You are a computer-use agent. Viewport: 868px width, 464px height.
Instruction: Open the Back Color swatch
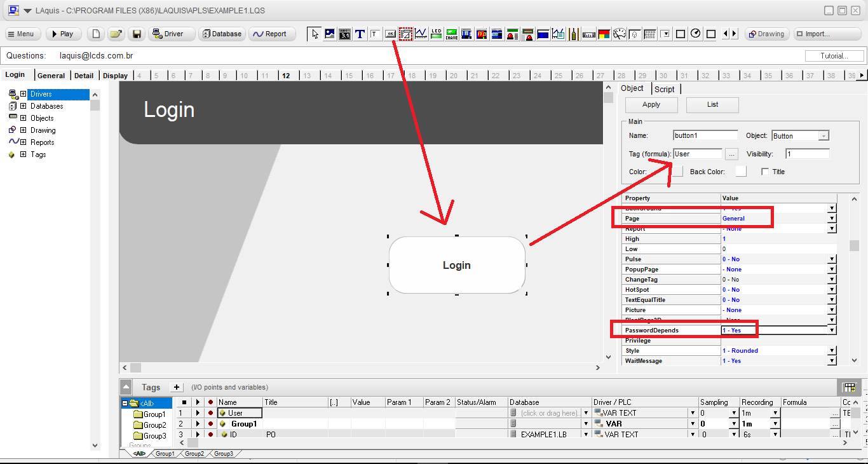[741, 171]
